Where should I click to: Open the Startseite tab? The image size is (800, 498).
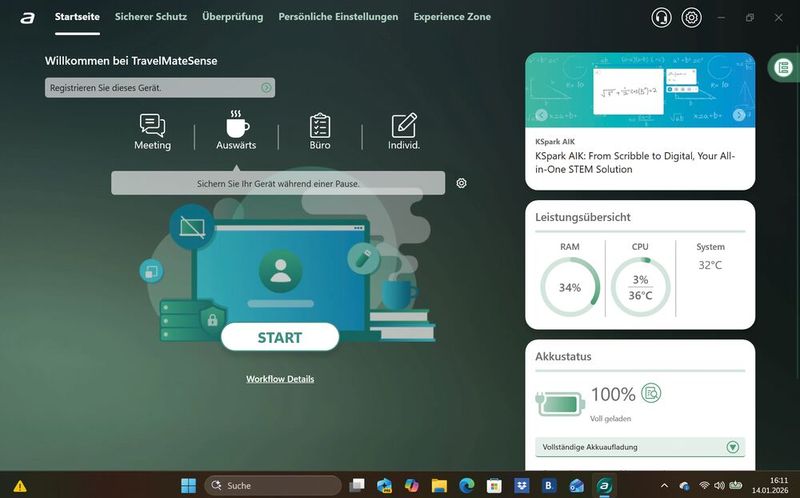(77, 17)
